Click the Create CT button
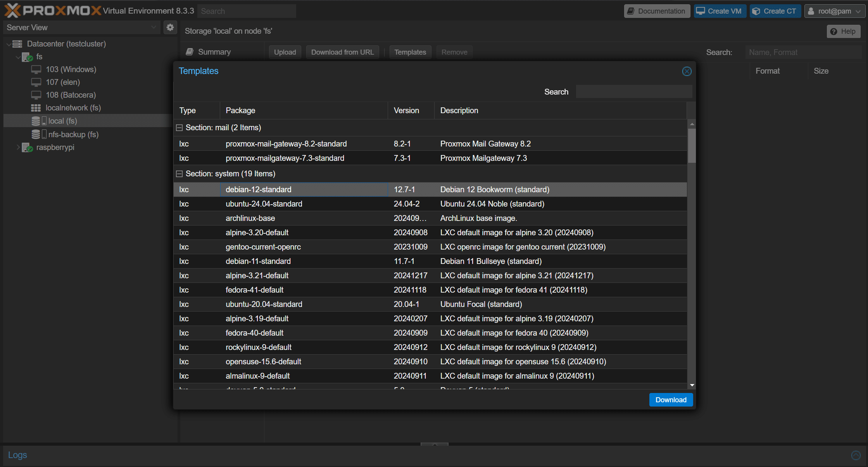 pyautogui.click(x=775, y=11)
